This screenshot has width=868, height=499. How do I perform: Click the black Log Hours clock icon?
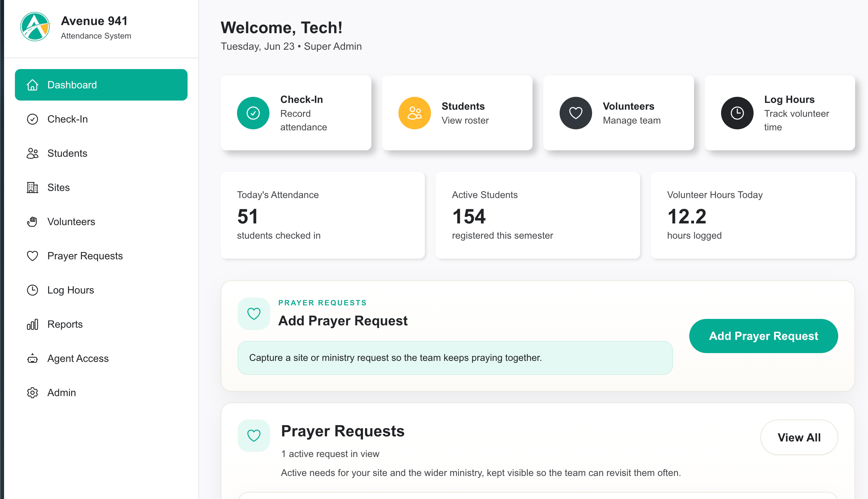[737, 113]
